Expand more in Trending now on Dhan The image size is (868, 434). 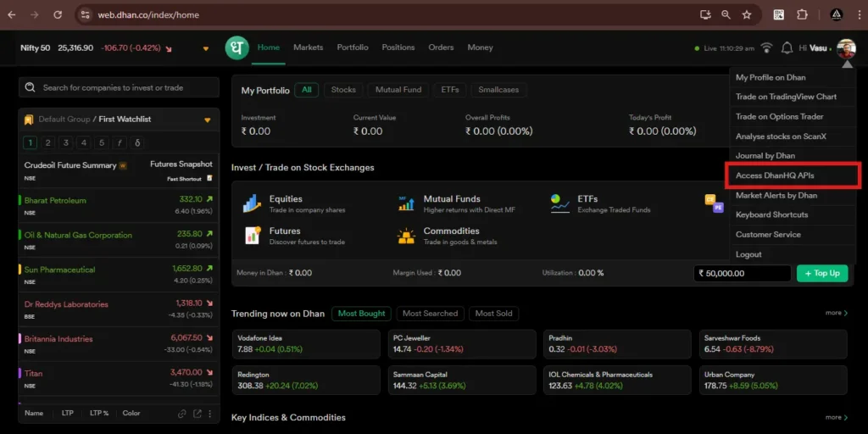[x=836, y=313]
